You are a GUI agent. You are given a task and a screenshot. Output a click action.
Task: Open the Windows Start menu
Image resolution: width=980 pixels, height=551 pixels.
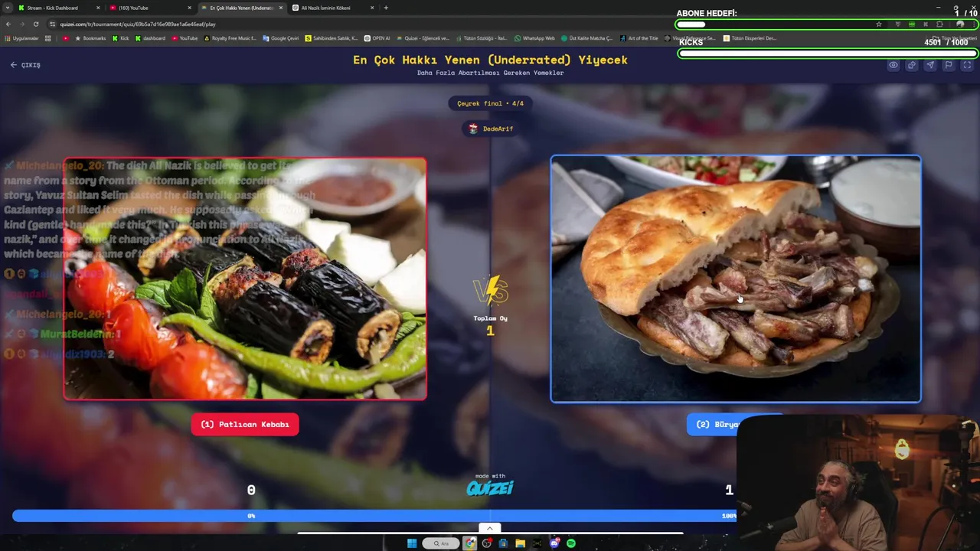tap(412, 543)
